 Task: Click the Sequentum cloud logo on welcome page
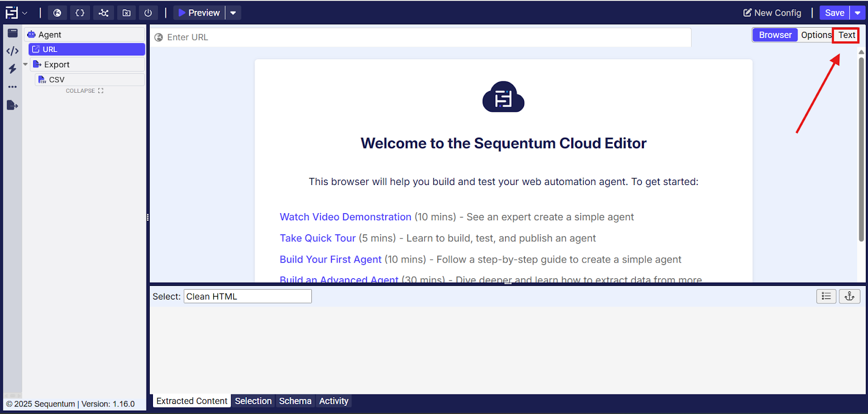coord(503,97)
